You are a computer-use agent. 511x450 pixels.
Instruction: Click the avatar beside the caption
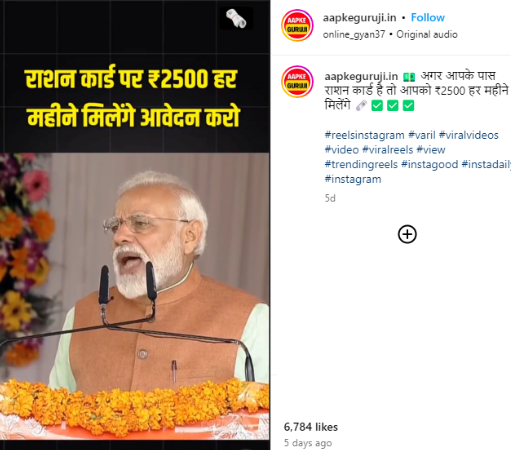click(297, 82)
